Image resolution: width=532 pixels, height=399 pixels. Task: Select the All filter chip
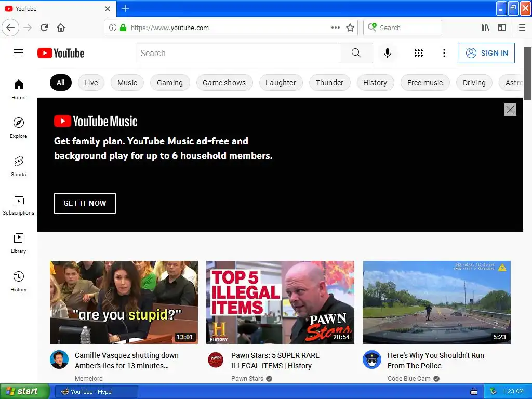(61, 83)
